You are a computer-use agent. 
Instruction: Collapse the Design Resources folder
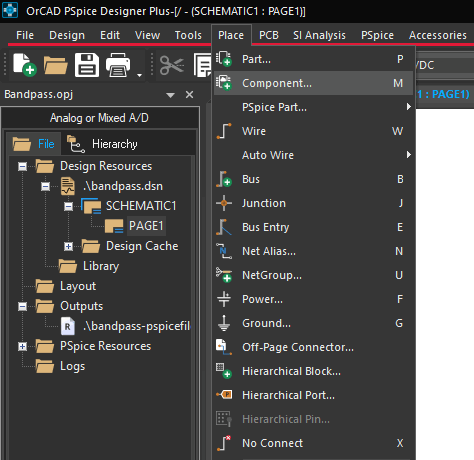(22, 166)
